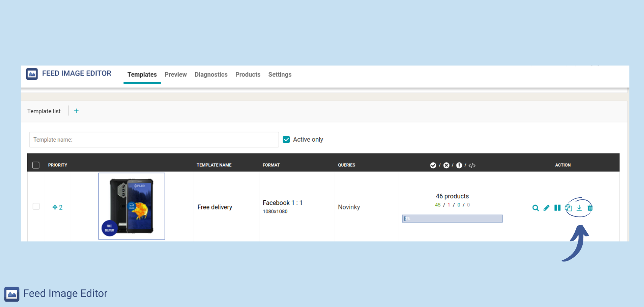
Task: Click the ACTION column header
Action: (563, 165)
